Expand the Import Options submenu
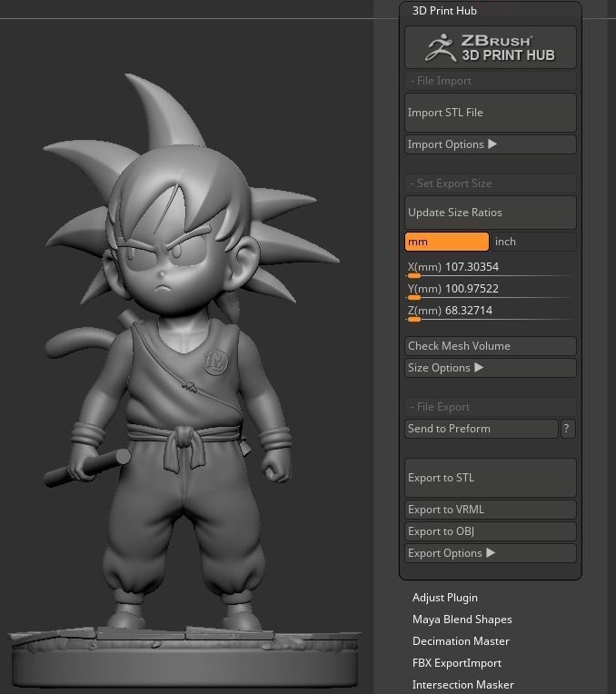 point(491,144)
